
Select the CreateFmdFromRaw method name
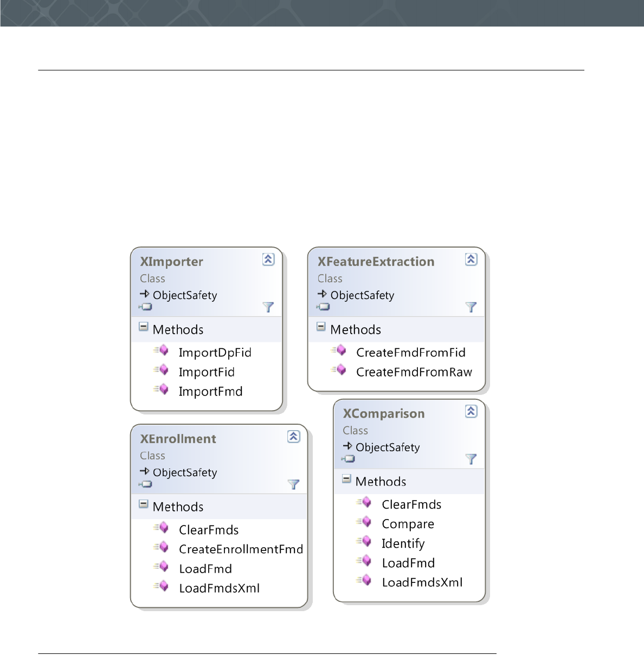click(414, 372)
